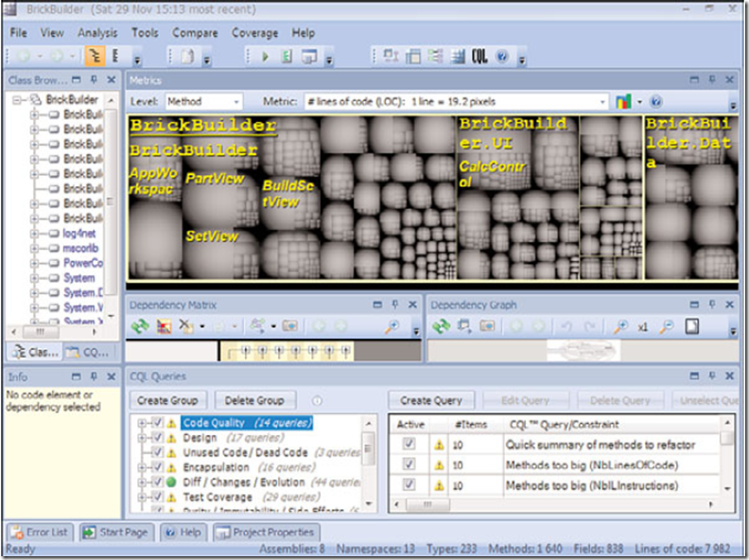Expand the Encapsulation query group
749x560 pixels.
142,467
